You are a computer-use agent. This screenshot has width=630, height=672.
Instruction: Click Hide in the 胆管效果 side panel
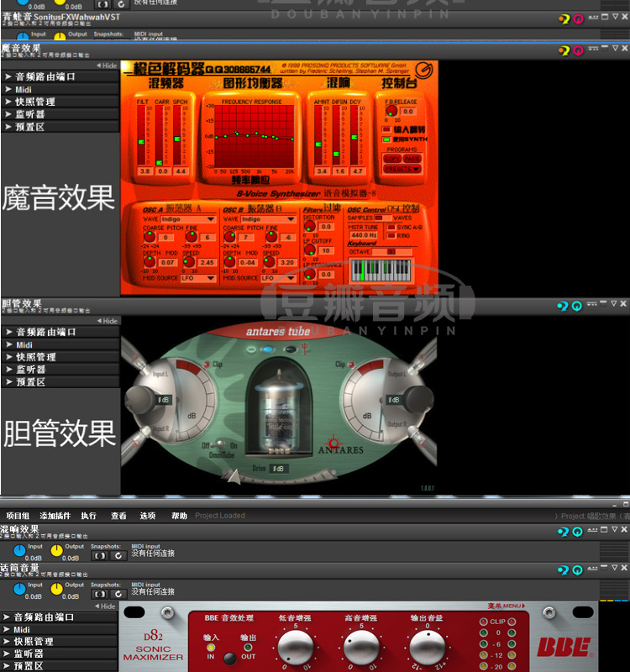click(x=108, y=321)
